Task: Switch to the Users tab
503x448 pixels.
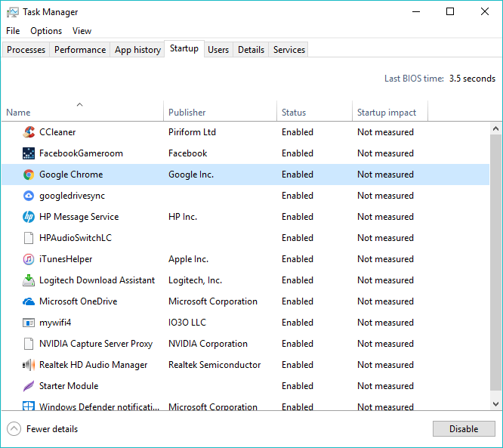Action: (x=218, y=50)
